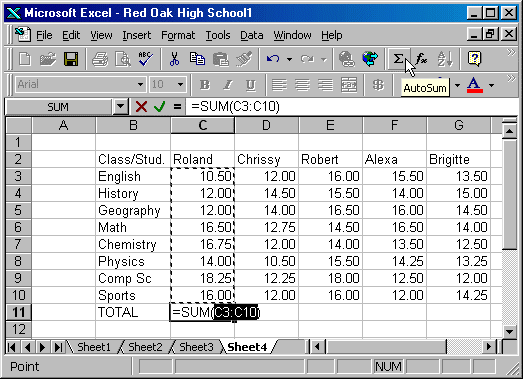Open the Undo history dropdown arrow

click(x=289, y=59)
